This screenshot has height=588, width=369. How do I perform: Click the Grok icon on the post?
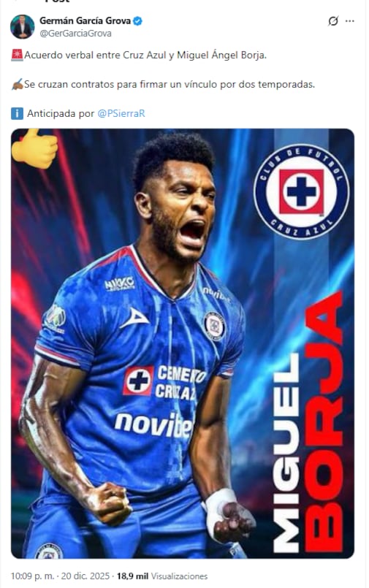click(332, 21)
